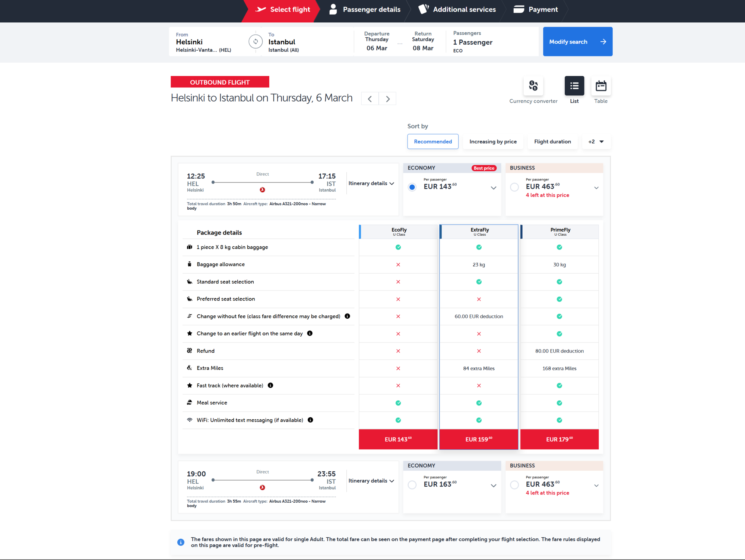Select Economy EUR 163 radio for 19:00 flight
745x560 pixels.
tap(412, 485)
